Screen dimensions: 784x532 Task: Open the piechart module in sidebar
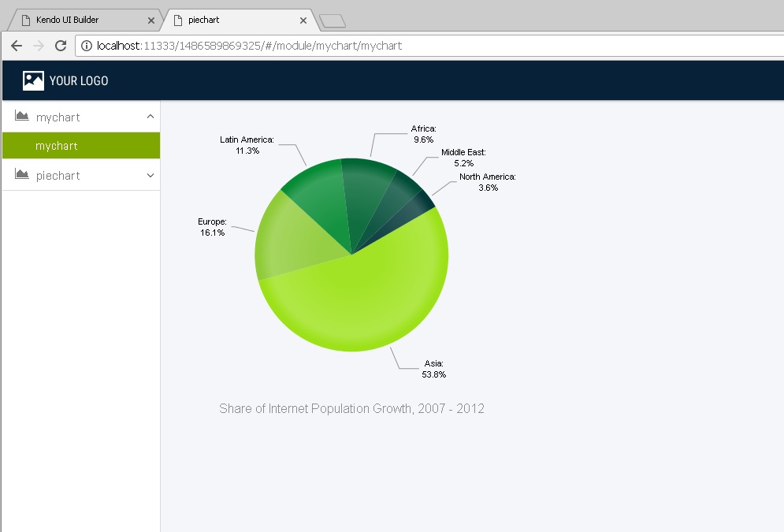(x=81, y=176)
